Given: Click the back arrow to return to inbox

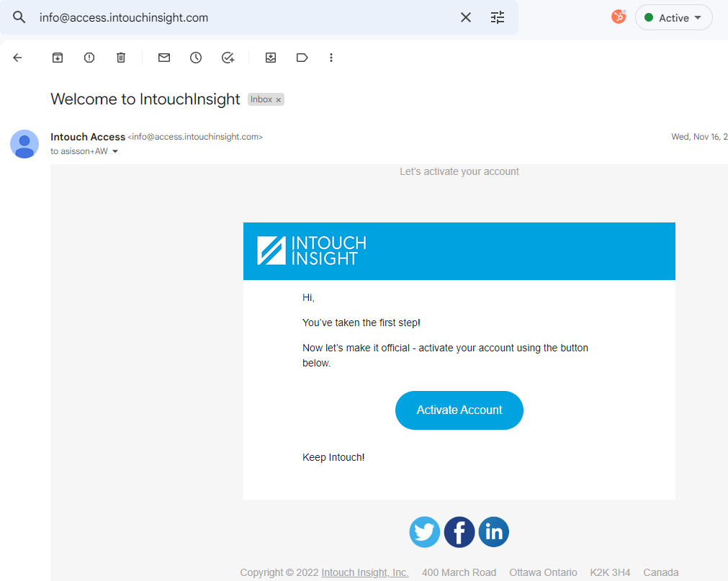Looking at the screenshot, I should click(x=18, y=58).
